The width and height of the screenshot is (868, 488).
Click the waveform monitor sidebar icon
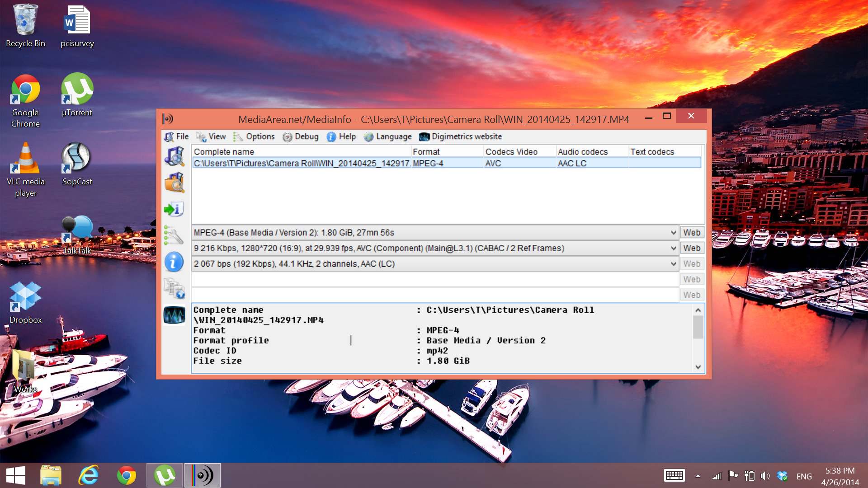point(175,315)
